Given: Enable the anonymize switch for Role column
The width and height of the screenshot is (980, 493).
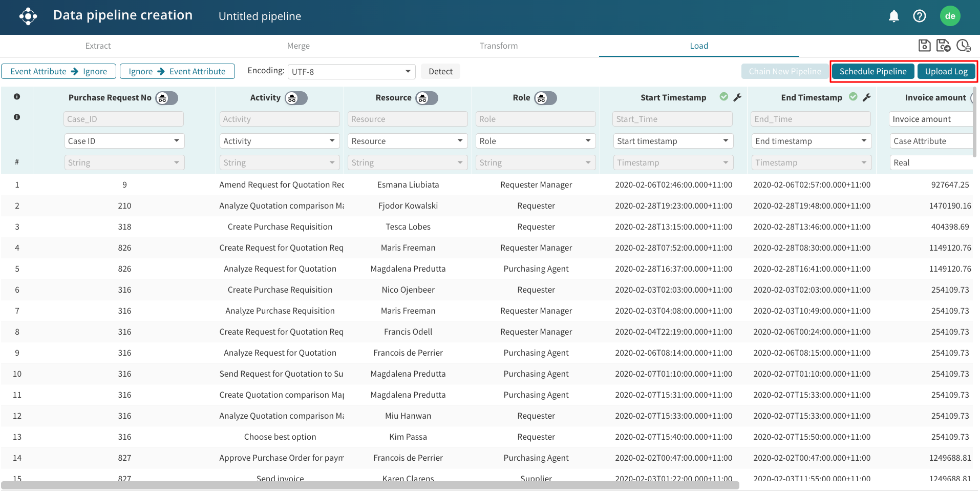Looking at the screenshot, I should click(545, 98).
